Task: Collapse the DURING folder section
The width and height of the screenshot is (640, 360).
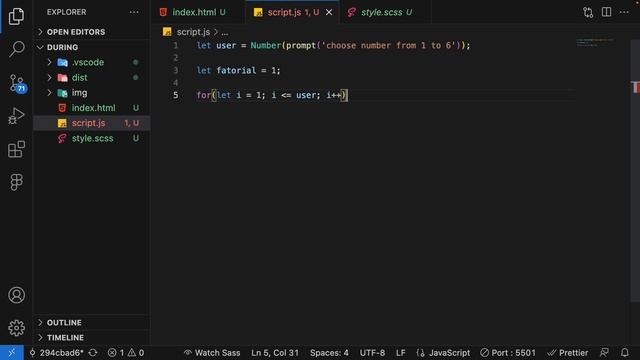Action: click(91, 47)
